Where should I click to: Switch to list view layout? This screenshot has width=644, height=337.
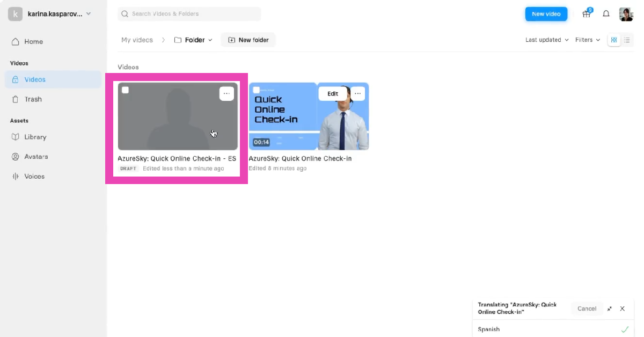(x=627, y=40)
